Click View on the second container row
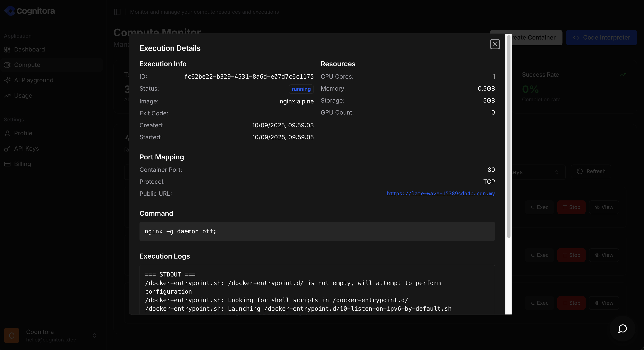Image resolution: width=644 pixels, height=350 pixels. 604,255
